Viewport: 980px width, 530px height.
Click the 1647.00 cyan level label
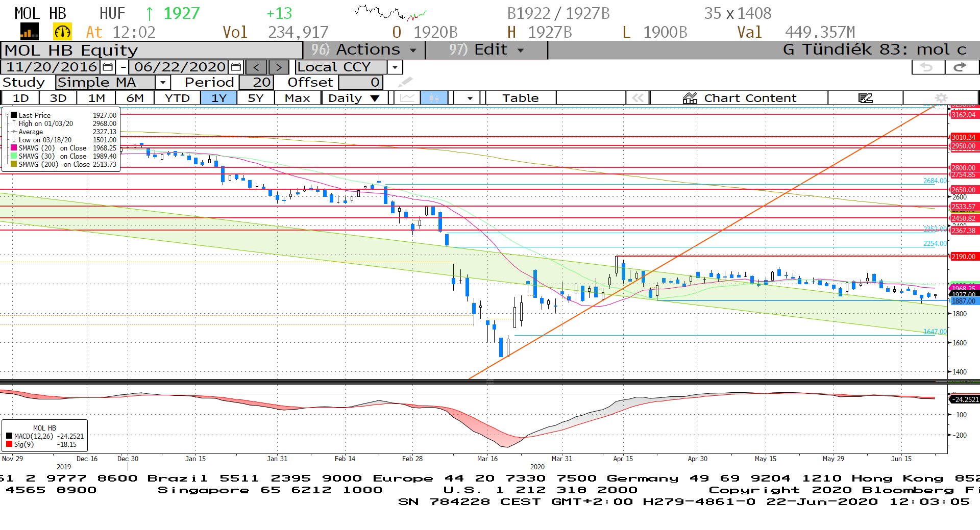point(935,332)
